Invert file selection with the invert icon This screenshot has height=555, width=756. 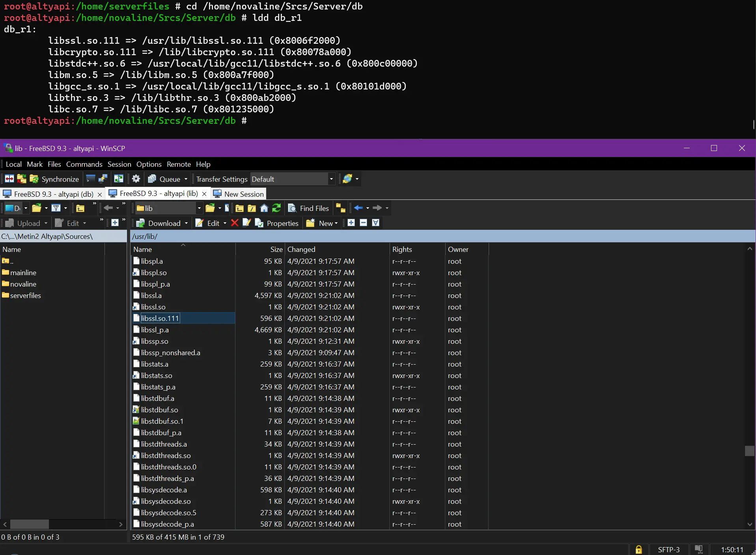[x=375, y=223]
